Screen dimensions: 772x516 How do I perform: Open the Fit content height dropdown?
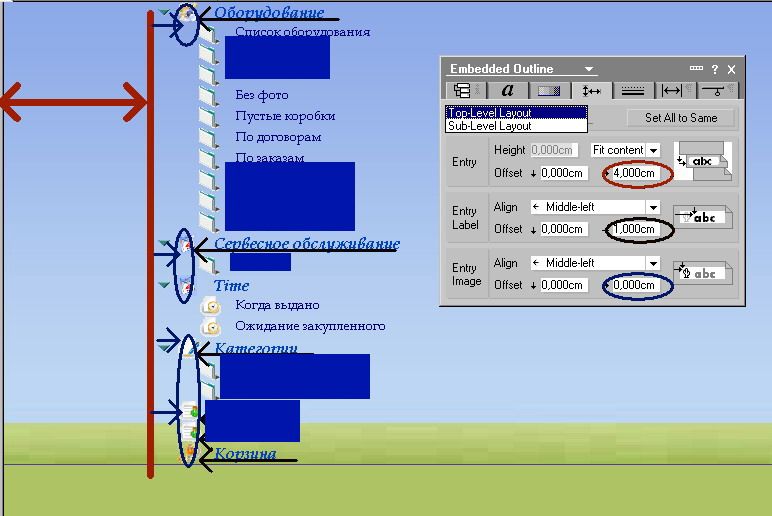click(653, 150)
